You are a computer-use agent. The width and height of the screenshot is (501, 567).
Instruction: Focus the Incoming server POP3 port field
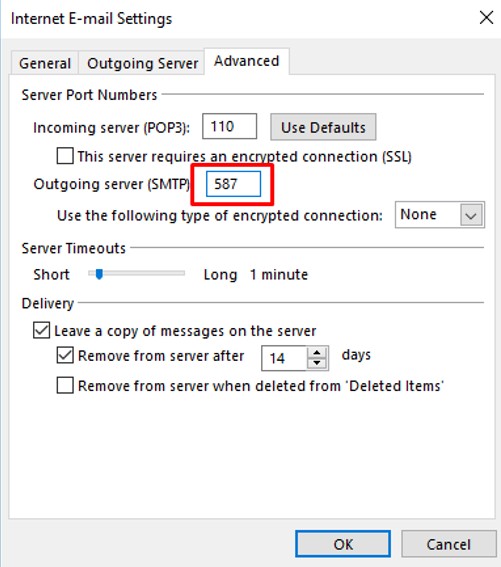(x=229, y=127)
